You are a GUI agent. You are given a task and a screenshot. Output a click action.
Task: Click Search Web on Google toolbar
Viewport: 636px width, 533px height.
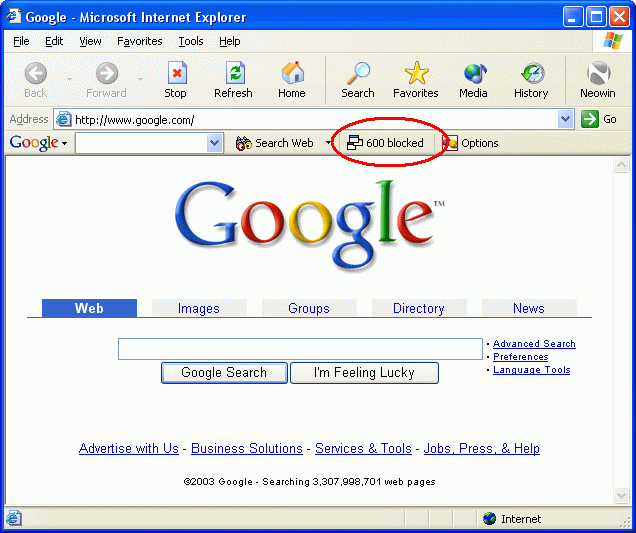tap(275, 143)
